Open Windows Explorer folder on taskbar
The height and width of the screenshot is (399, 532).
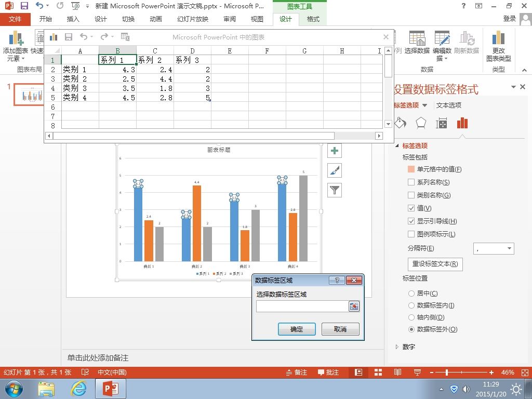(x=46, y=389)
